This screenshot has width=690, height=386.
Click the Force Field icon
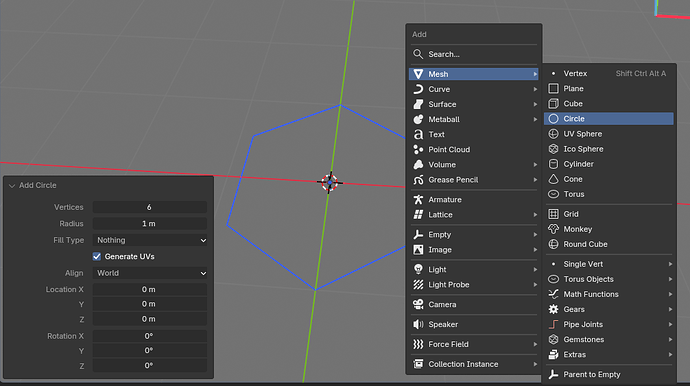coord(418,344)
